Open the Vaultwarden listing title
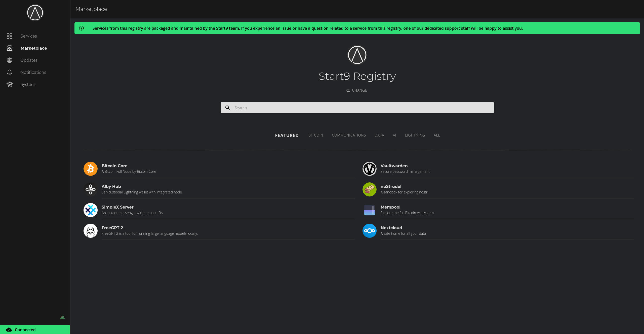Viewport: 644px width, 334px height. click(x=394, y=166)
